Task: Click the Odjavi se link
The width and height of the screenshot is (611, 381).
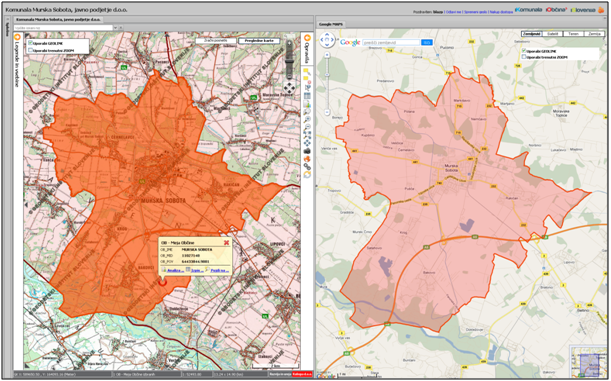Action: (x=454, y=12)
